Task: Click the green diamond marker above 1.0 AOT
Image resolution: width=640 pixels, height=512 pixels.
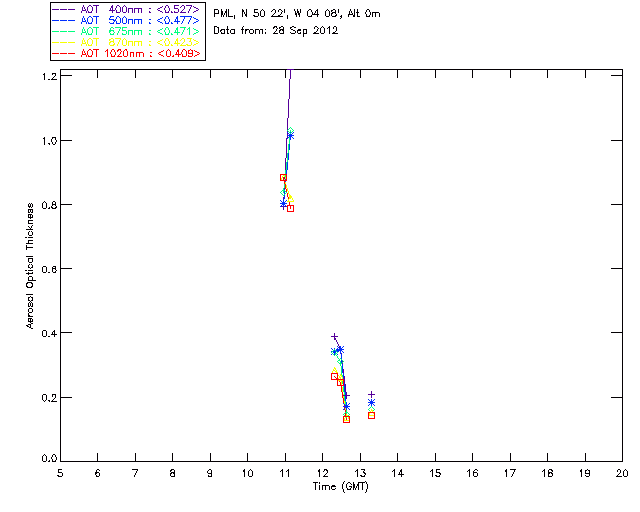Action: [291, 131]
